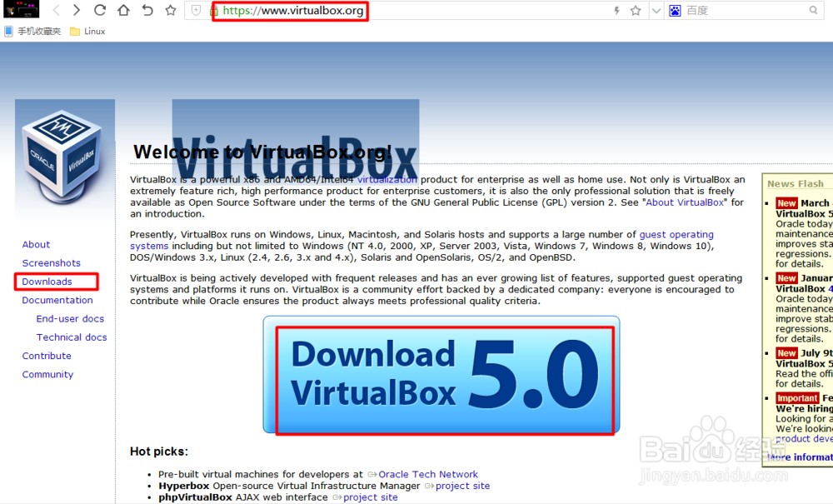Open the Technical docs link
The width and height of the screenshot is (833, 504).
point(72,337)
